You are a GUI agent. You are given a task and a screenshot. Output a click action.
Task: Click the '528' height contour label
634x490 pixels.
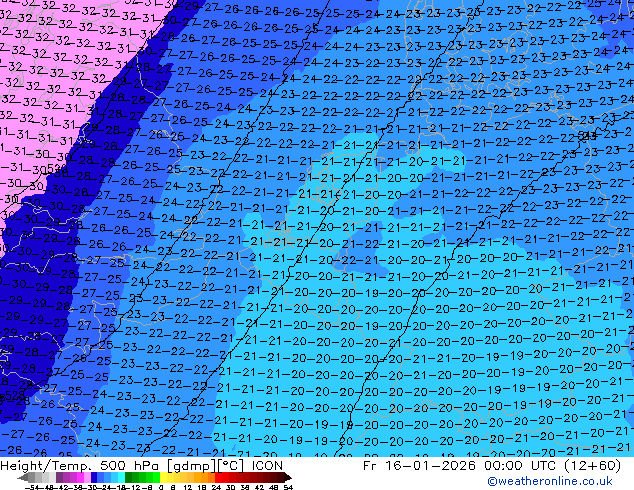coord(15,395)
